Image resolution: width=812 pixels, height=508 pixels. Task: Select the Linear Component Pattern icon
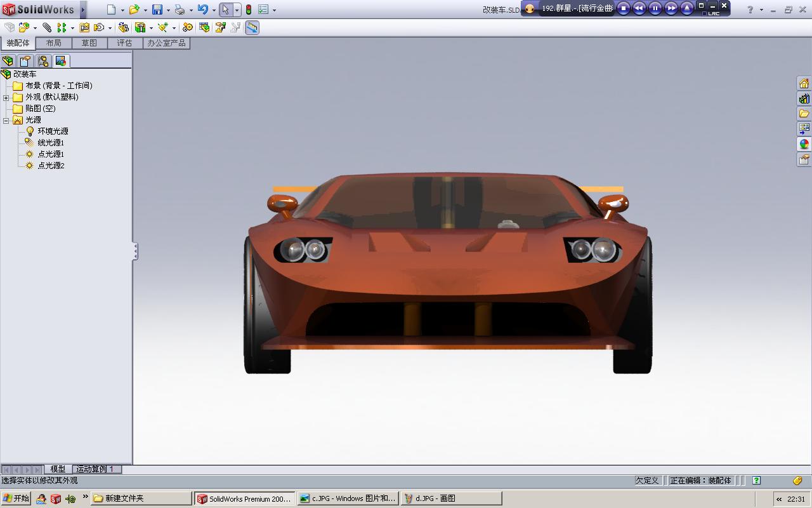[x=62, y=27]
